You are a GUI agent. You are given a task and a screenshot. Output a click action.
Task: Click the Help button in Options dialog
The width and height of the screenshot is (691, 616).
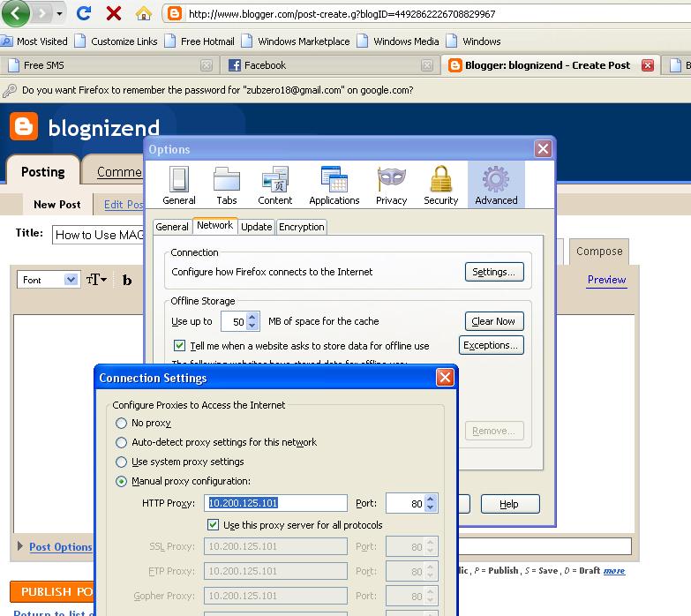(x=510, y=504)
